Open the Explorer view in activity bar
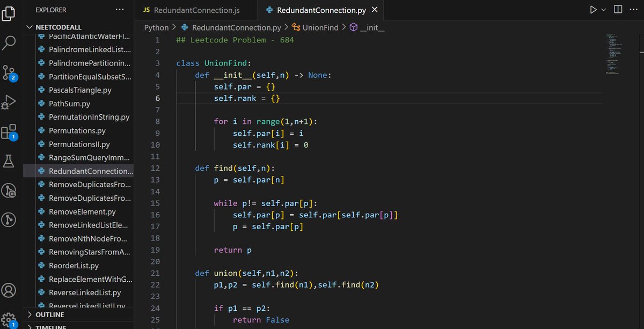 click(9, 13)
